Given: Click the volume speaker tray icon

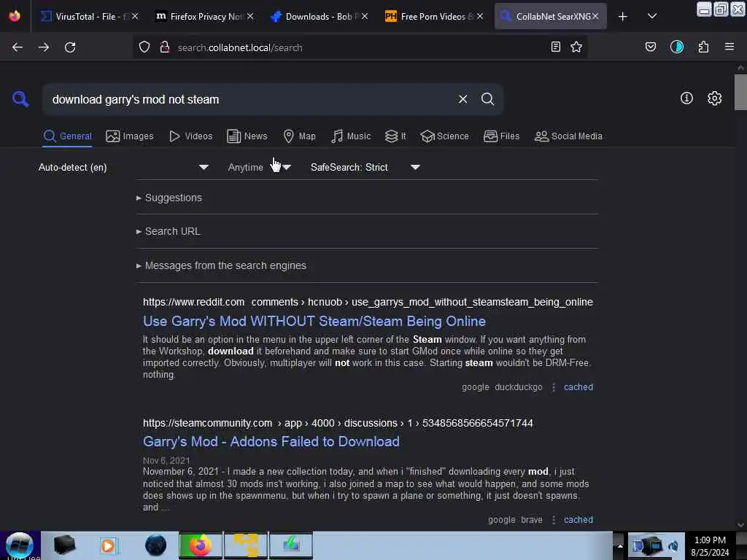Looking at the screenshot, I should pos(673,546).
